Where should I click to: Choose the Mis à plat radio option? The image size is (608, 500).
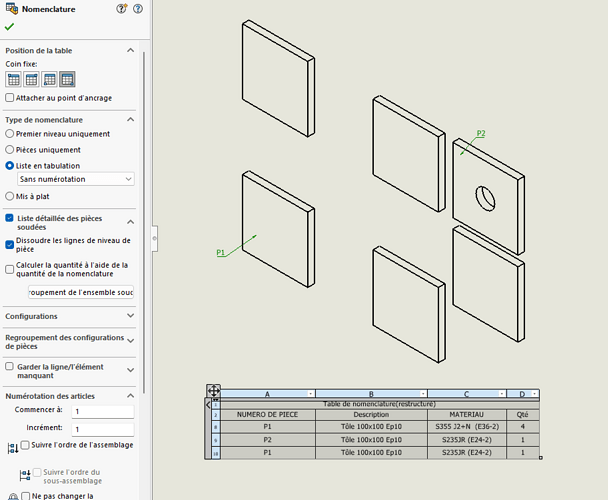(10, 196)
